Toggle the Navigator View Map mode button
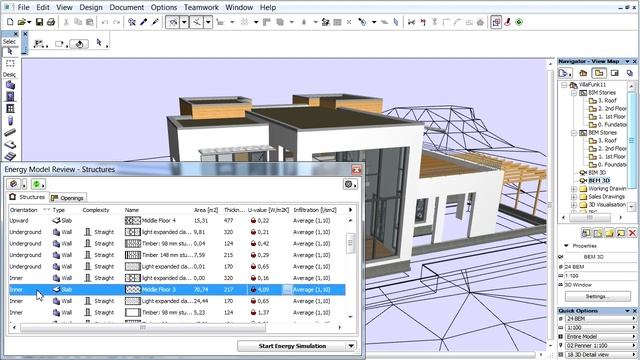This screenshot has height=360, width=640. pyautogui.click(x=599, y=73)
